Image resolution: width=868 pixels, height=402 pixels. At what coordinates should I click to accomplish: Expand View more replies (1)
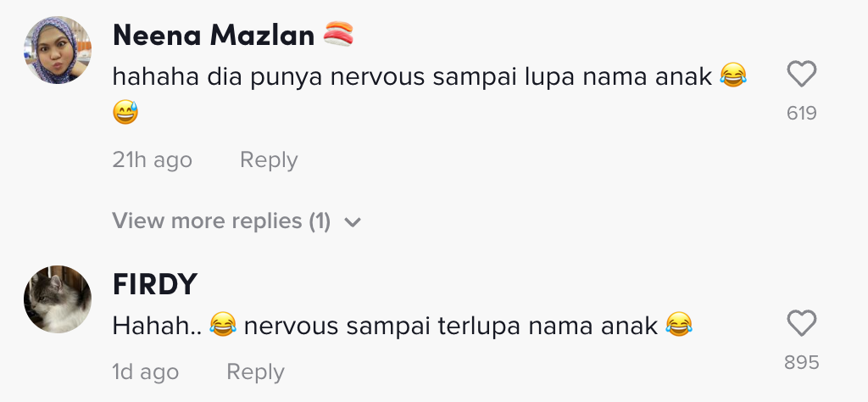221,221
